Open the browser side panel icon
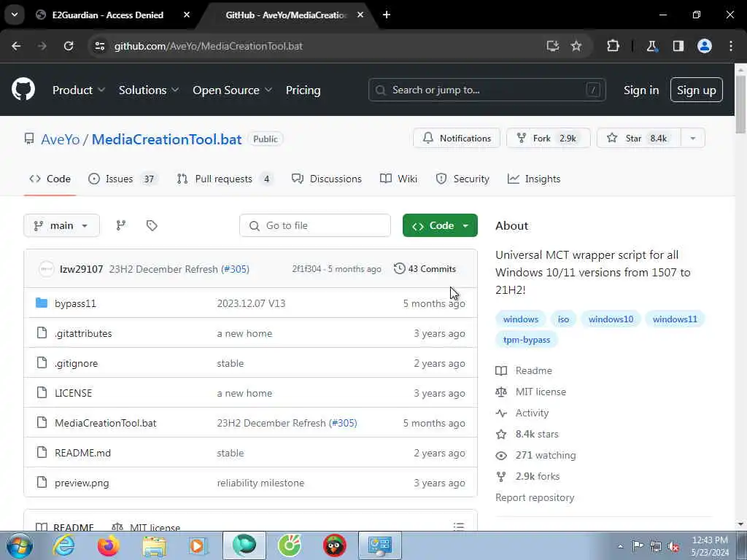This screenshot has width=747, height=560. point(678,46)
